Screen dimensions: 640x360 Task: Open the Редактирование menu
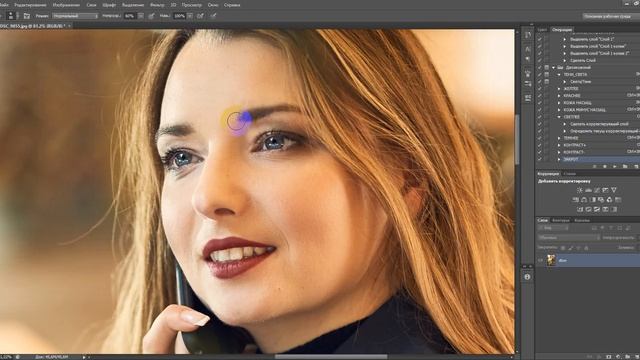coord(30,5)
